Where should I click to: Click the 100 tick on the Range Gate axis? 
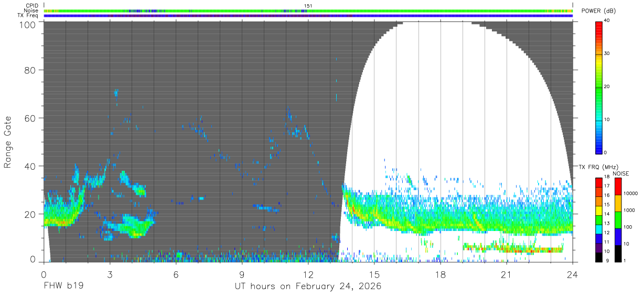click(x=28, y=25)
